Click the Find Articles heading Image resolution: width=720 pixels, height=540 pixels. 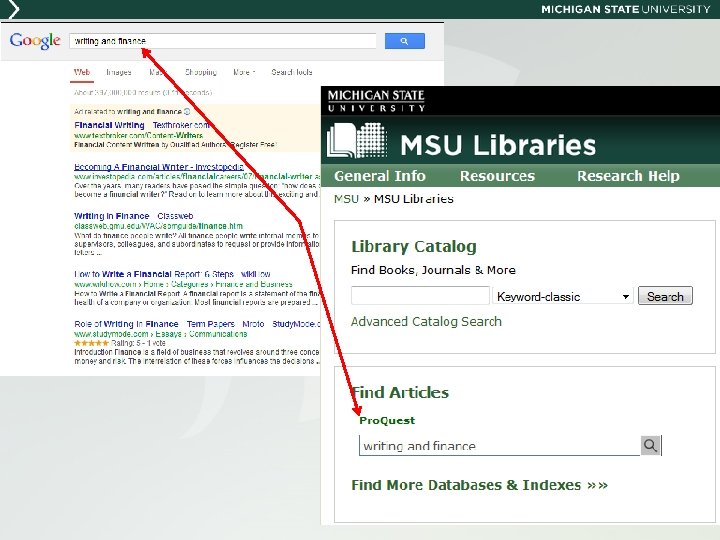pos(400,393)
